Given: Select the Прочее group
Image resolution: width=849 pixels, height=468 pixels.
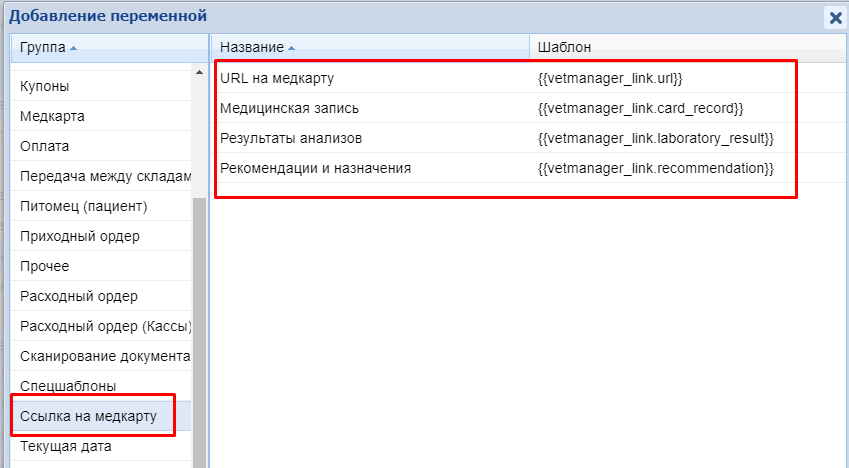Looking at the screenshot, I should [45, 266].
